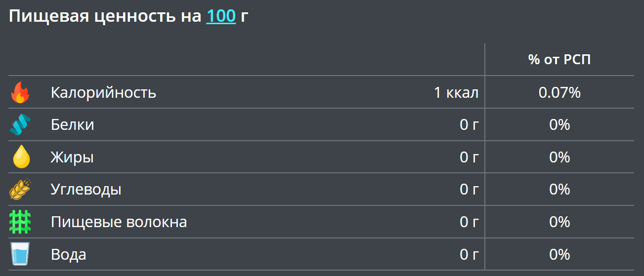Click the Белки 0 г amount
The height and width of the screenshot is (276, 644).
coord(469,125)
